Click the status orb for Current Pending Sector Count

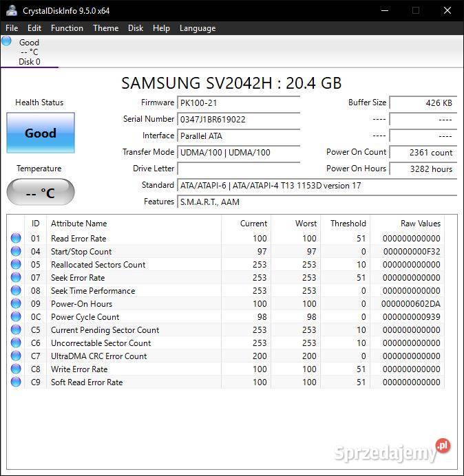[16, 329]
